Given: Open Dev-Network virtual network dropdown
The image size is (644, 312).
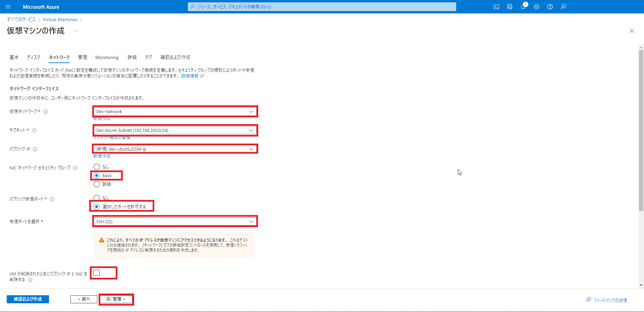Looking at the screenshot, I should pos(175,111).
